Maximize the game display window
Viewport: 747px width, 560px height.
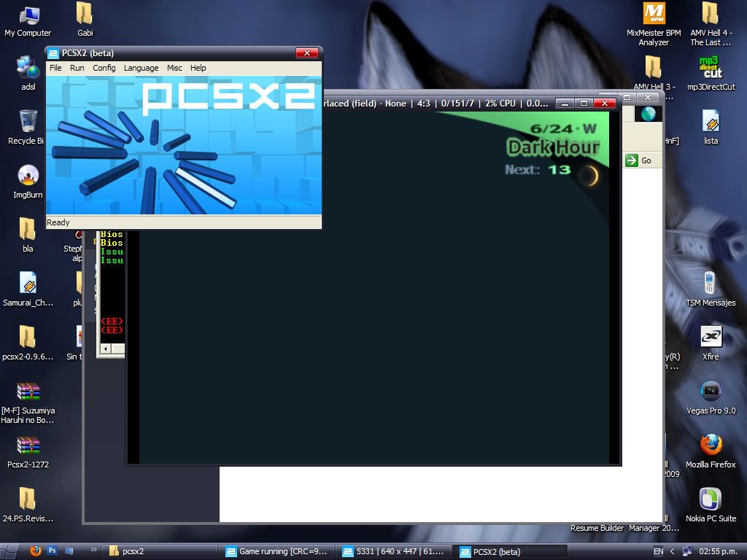(584, 104)
